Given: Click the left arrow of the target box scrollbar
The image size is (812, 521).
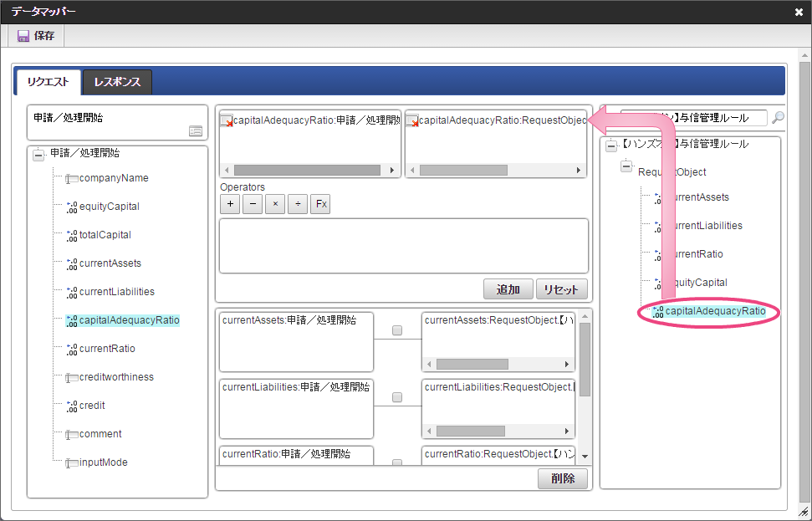Looking at the screenshot, I should [x=412, y=171].
